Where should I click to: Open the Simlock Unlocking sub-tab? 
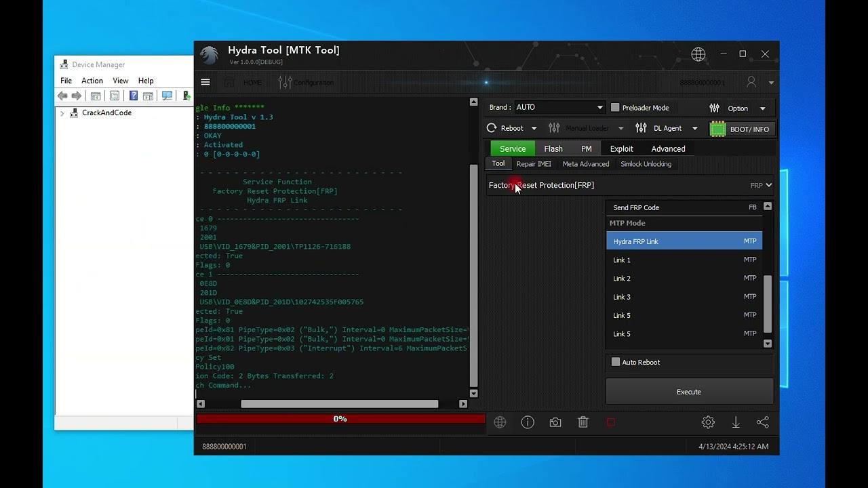[x=646, y=164]
